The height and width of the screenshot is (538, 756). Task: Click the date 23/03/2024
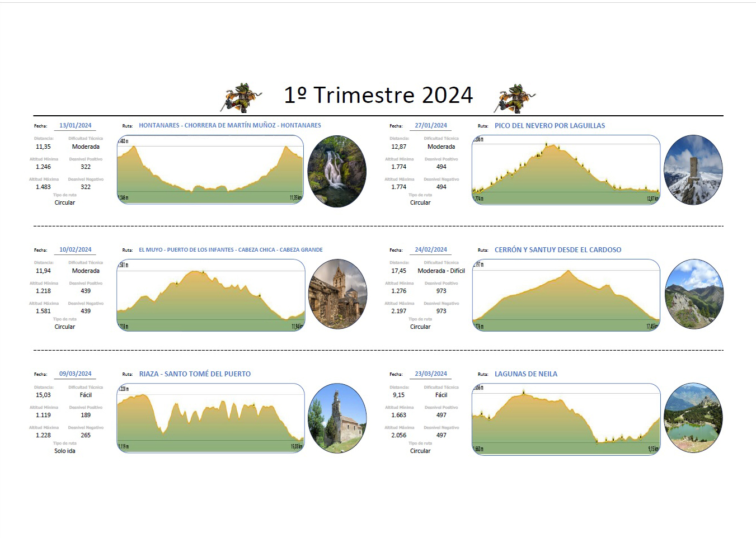(431, 374)
